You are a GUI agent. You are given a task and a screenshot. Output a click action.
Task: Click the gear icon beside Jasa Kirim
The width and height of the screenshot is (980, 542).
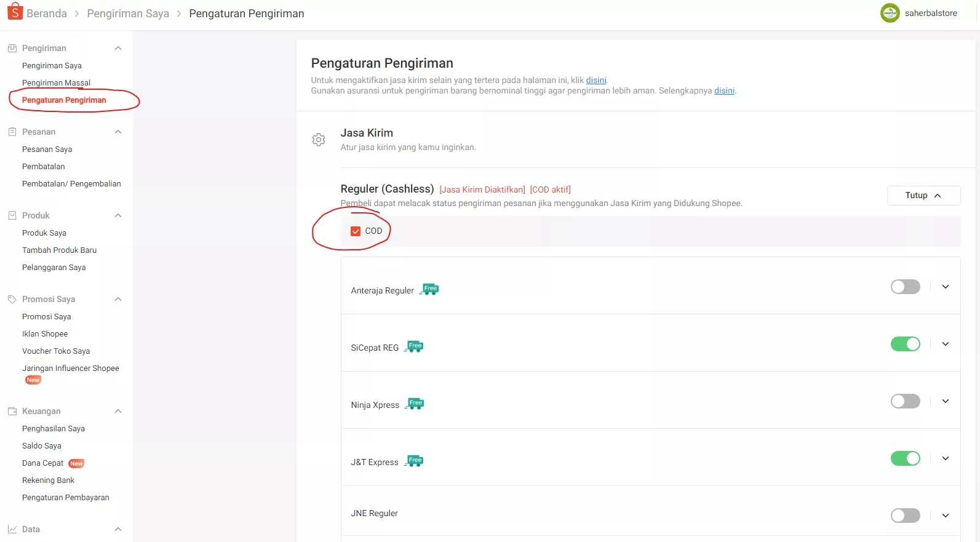319,139
